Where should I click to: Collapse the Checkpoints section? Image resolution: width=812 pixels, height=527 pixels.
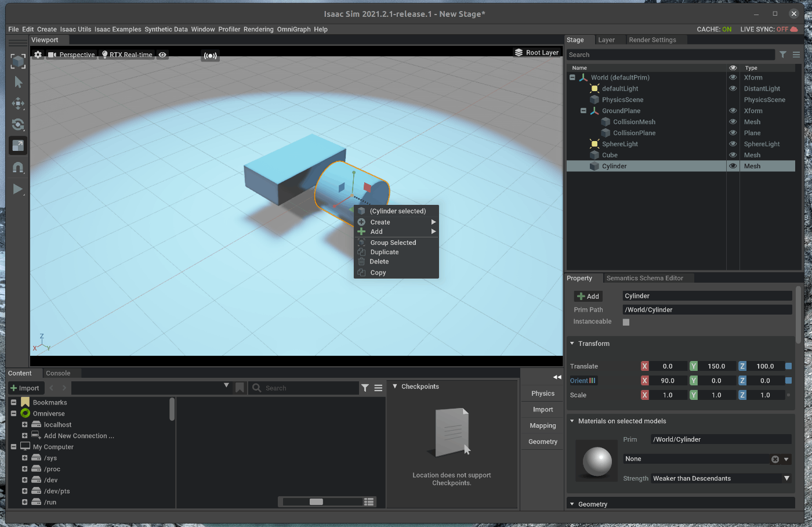pyautogui.click(x=395, y=386)
